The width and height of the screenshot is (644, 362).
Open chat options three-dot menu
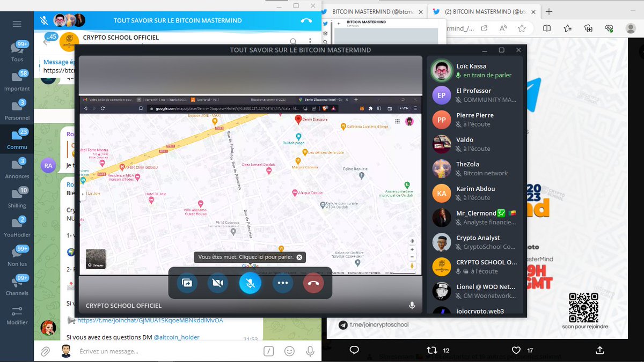[311, 41]
